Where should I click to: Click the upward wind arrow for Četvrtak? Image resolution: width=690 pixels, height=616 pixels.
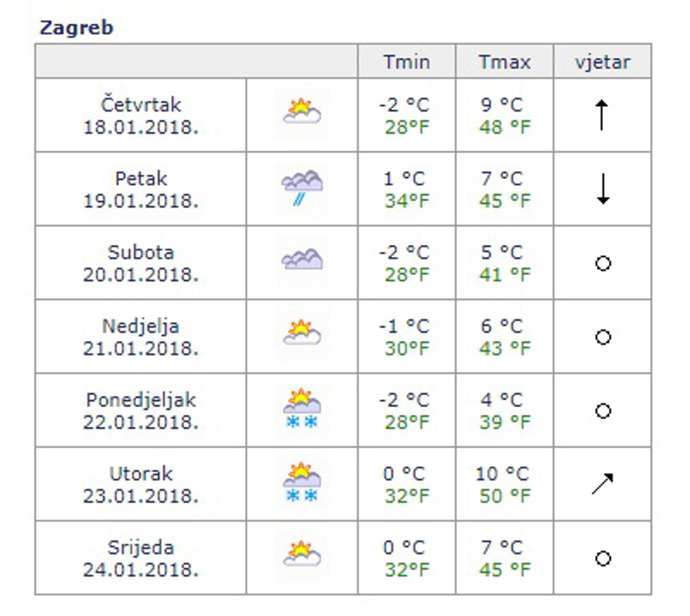(602, 115)
